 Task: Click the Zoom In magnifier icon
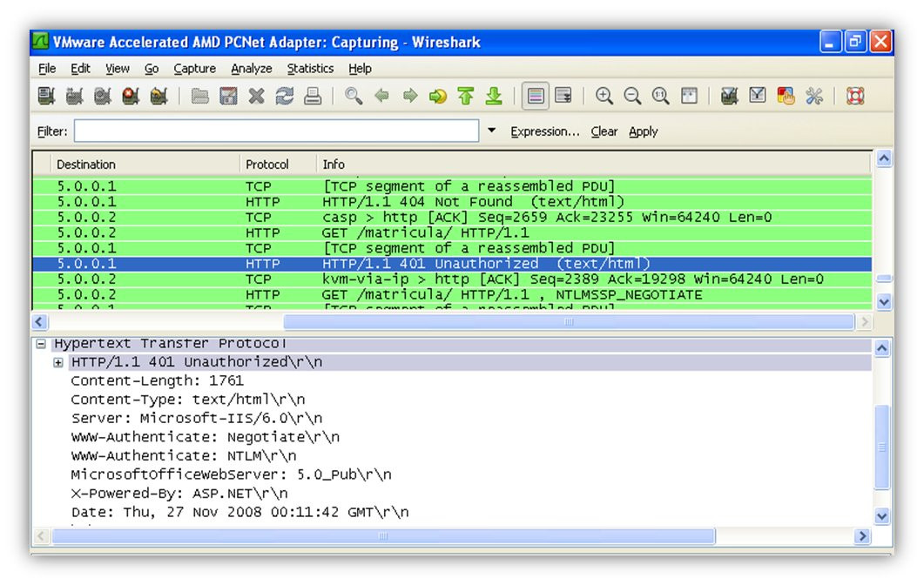point(604,96)
